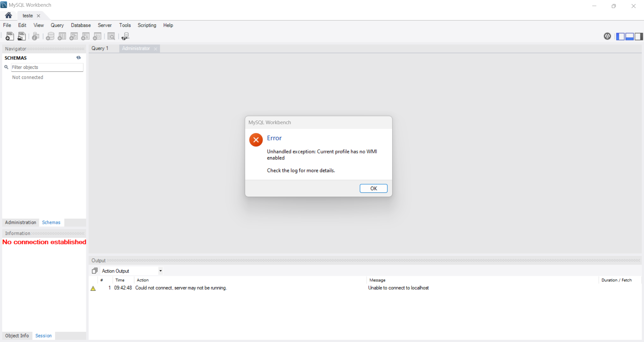
Task: Click 'Could not connect, server may not be running.'
Action: click(x=181, y=288)
